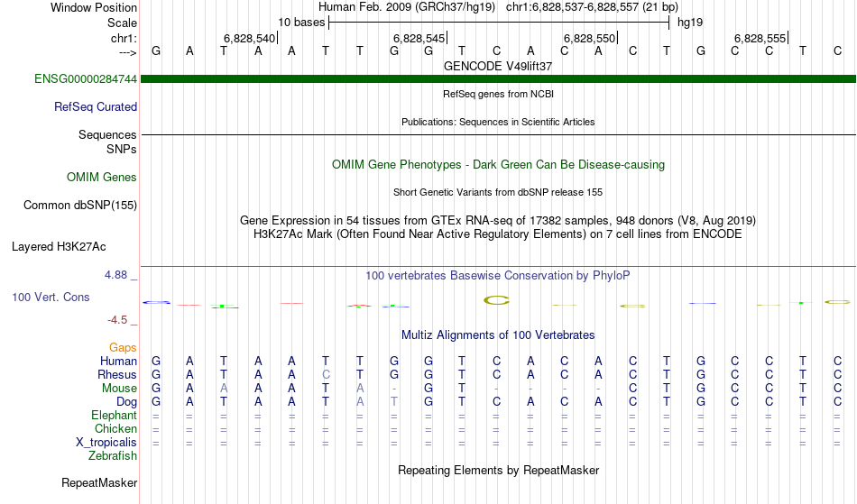Click the 4.88 PhyloP upper limit
Screen dimensions: 857x504
[115, 275]
